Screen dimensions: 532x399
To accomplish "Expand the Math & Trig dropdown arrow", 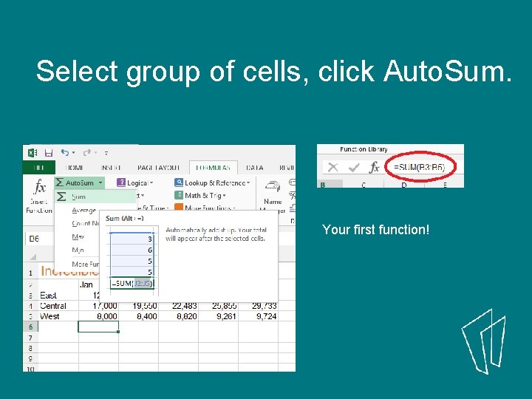I will [x=225, y=195].
